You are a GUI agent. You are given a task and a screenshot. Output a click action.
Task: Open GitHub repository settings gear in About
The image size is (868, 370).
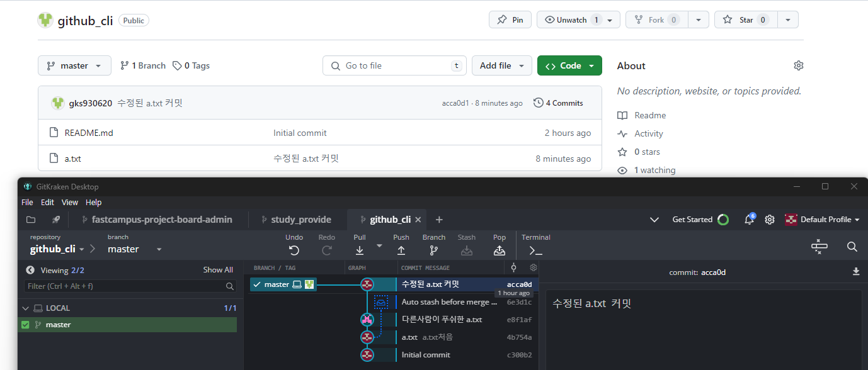click(x=799, y=65)
